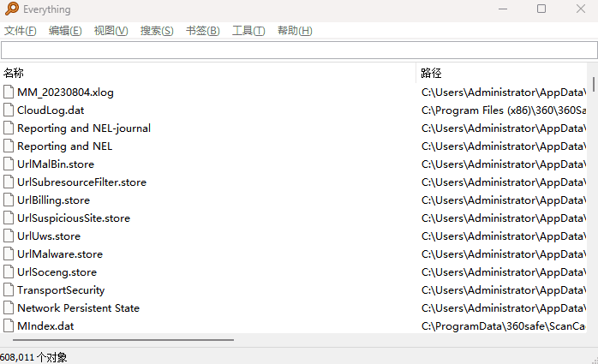Click the path of CloudLog.dat

[x=504, y=110]
